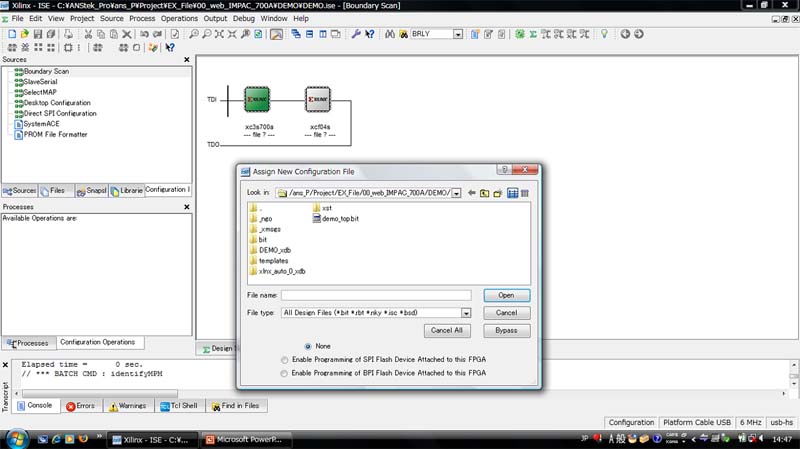Click the binoculars Find icon

[390, 34]
